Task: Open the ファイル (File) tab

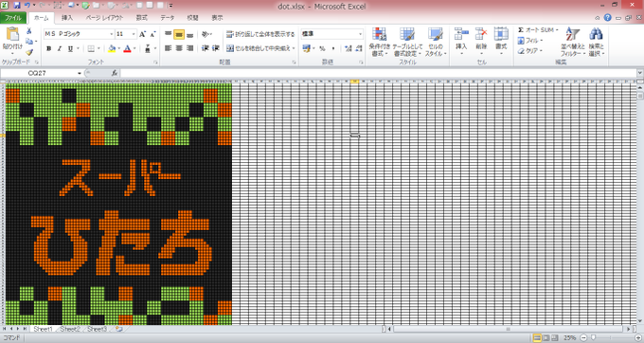Action: tap(13, 18)
